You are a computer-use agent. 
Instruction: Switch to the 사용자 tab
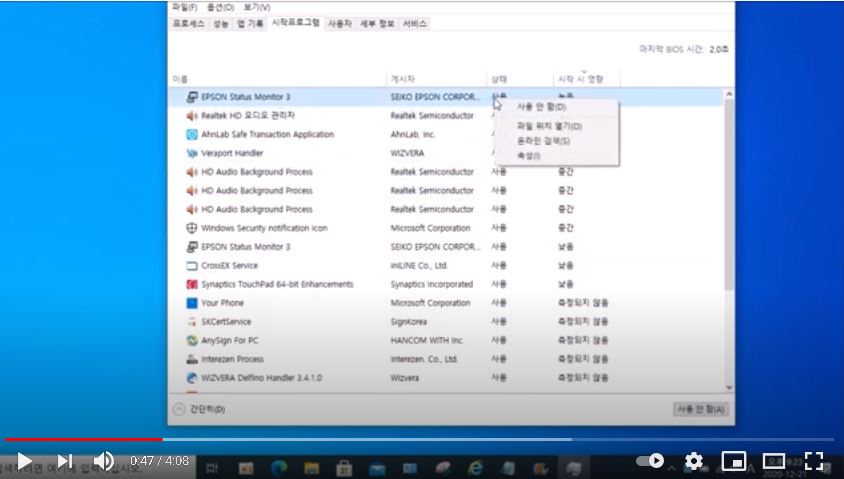(340, 24)
